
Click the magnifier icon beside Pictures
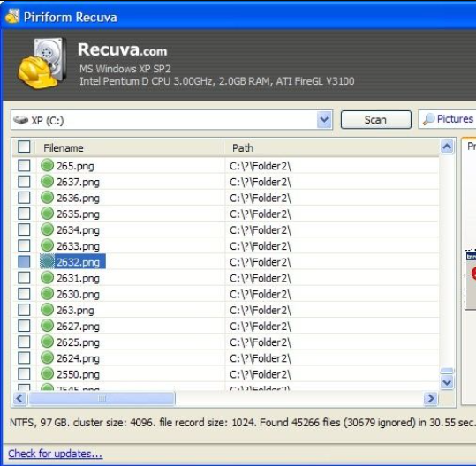pyautogui.click(x=428, y=119)
